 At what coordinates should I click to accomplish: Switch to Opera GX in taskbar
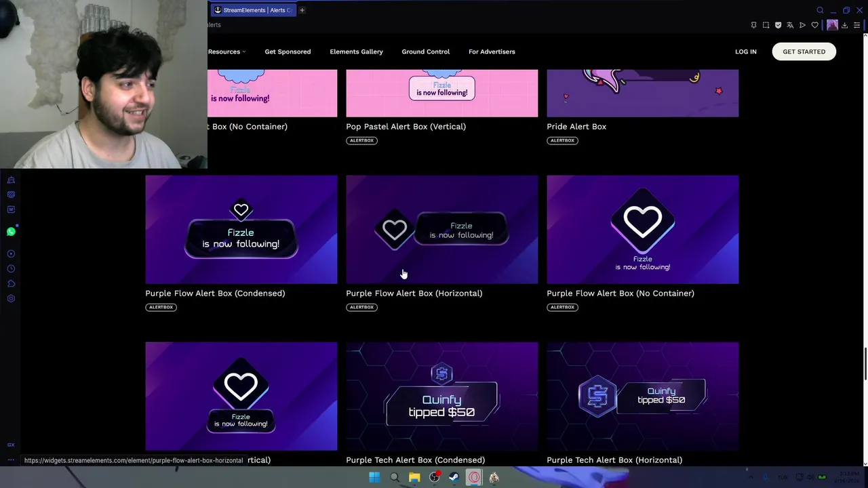[474, 477]
